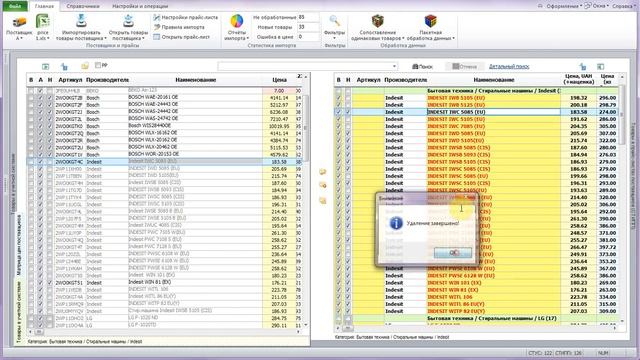640x360 pixels.
Task: Toggle А checkbox for Bosch WIS28440OE row
Action: (40, 126)
